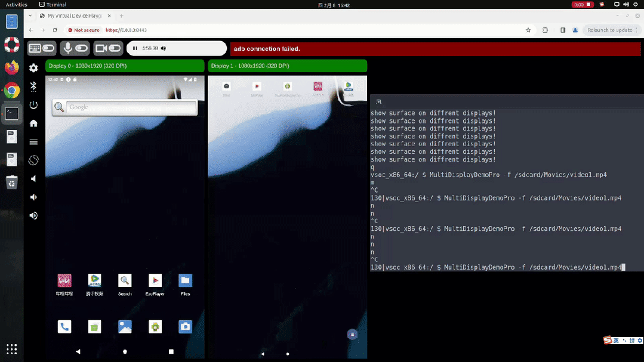The height and width of the screenshot is (362, 644).
Task: Click the device Home icon in sidebar
Action: 33,123
